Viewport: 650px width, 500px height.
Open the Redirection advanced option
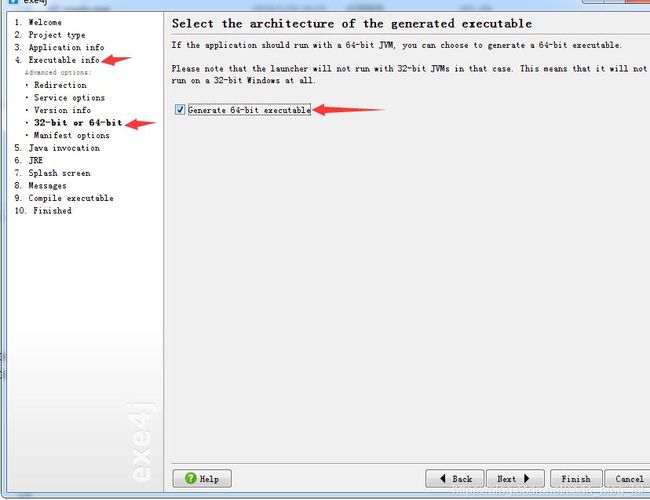pos(60,85)
